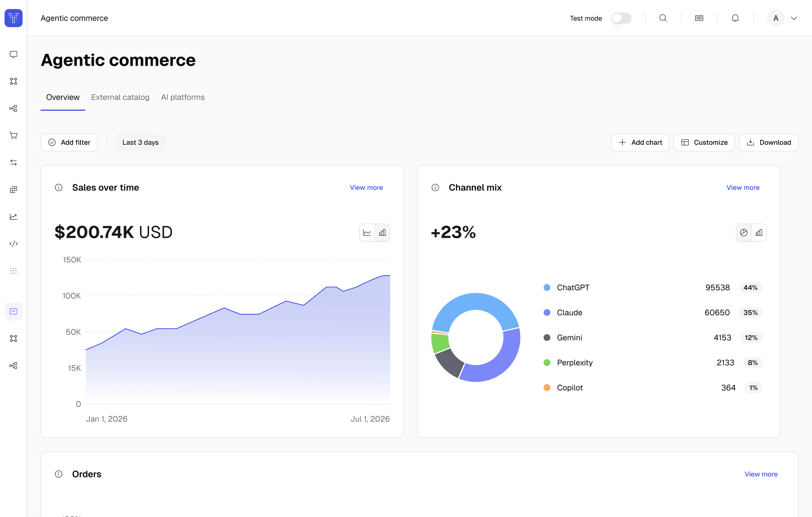Click the Perplexity green legend dot
The image size is (812, 517).
coord(547,363)
